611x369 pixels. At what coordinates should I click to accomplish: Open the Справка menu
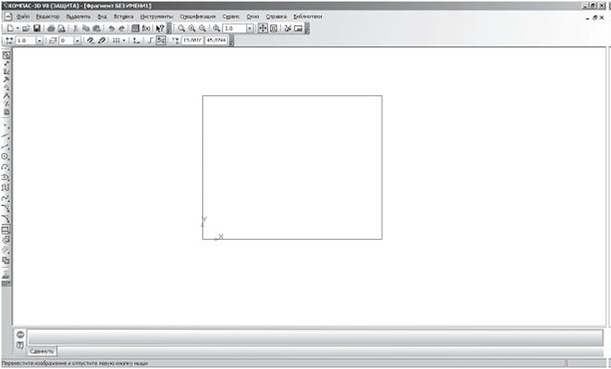[276, 17]
